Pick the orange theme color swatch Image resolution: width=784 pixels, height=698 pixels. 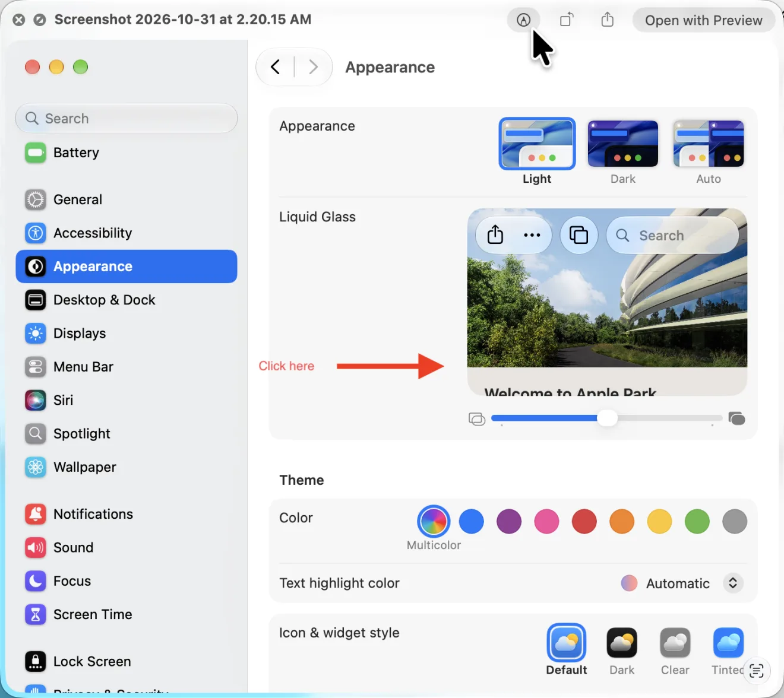coord(622,522)
